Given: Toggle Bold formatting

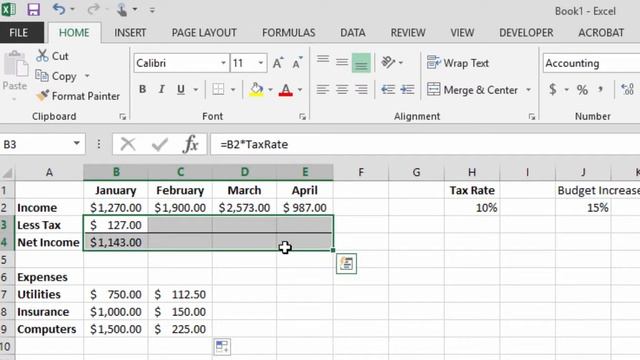Looking at the screenshot, I should [142, 89].
